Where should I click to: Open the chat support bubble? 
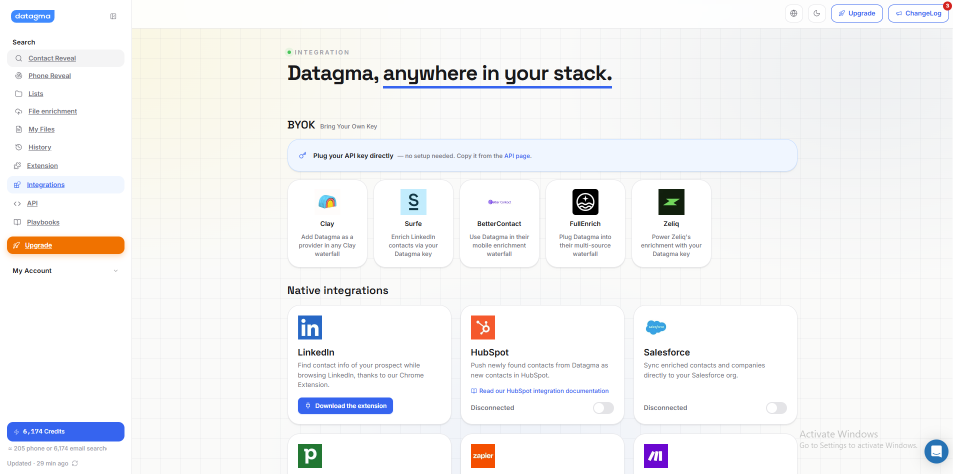tap(936, 452)
